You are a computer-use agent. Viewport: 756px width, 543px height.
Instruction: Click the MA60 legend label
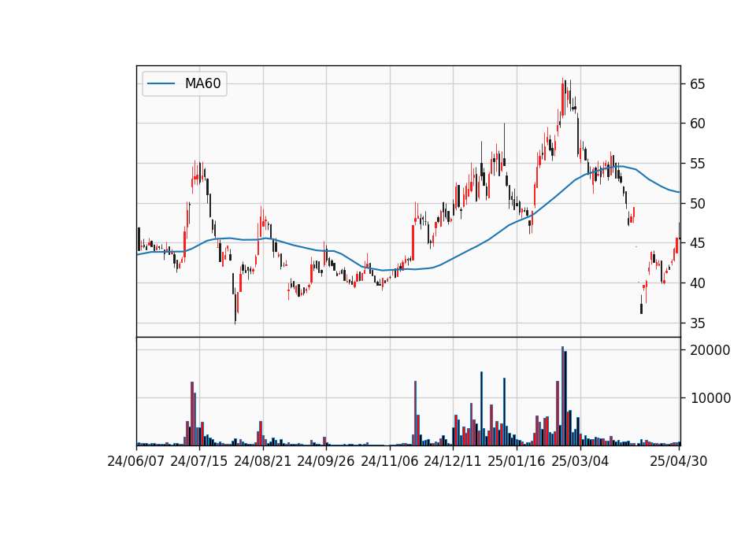point(202,84)
